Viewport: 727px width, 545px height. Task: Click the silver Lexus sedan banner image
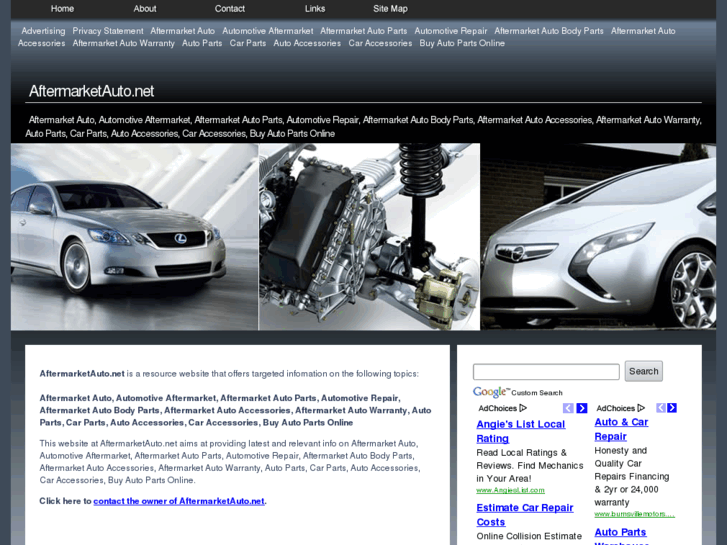tap(134, 237)
